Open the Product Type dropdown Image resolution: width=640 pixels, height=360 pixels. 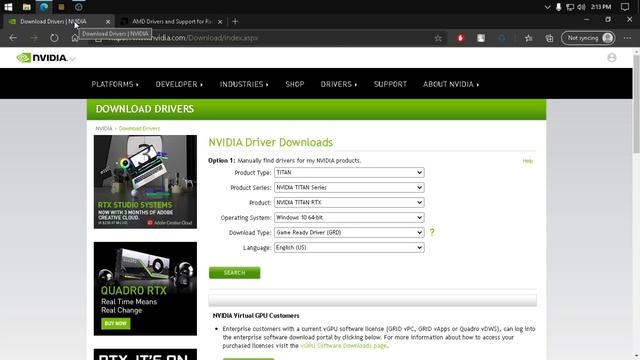[349, 173]
